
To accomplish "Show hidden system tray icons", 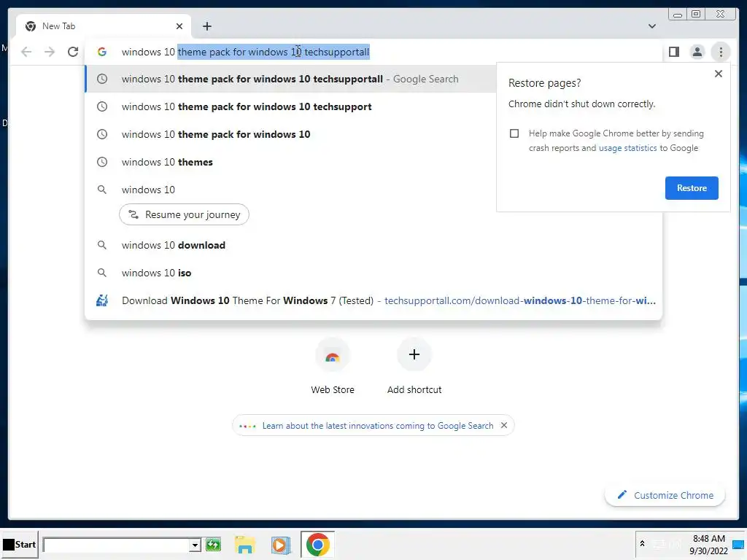I will [642, 543].
